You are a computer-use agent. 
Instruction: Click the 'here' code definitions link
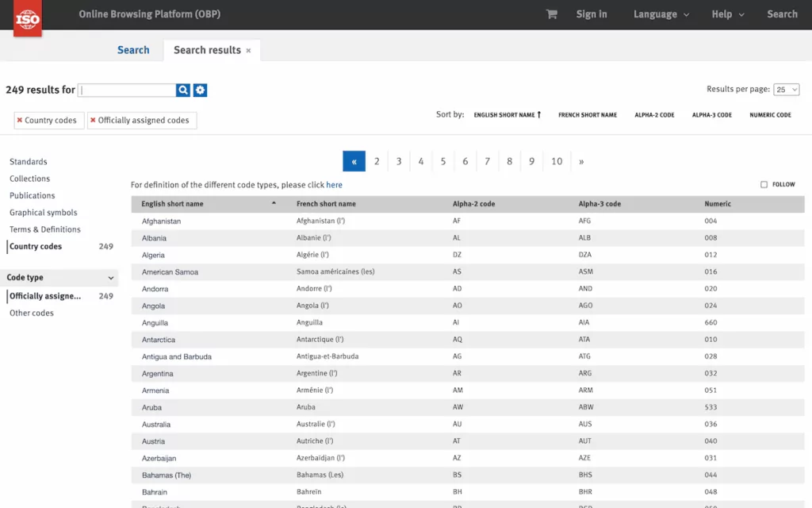coord(334,184)
